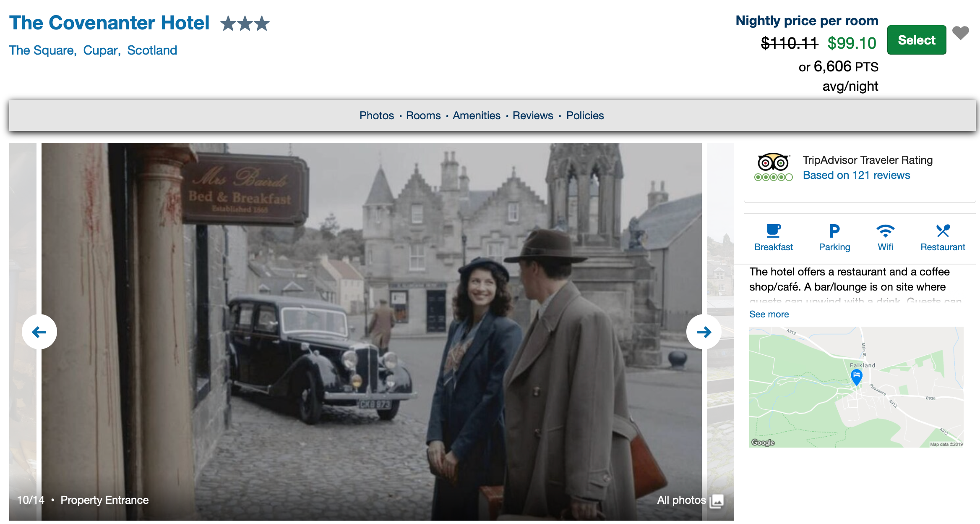The height and width of the screenshot is (524, 980).
Task: Click the Restaurant utensils icon
Action: click(x=943, y=231)
